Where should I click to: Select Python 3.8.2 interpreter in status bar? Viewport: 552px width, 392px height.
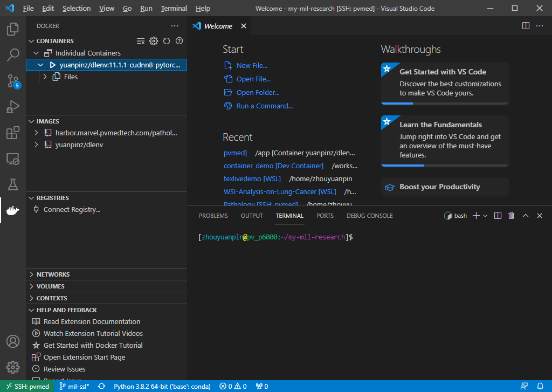(162, 387)
